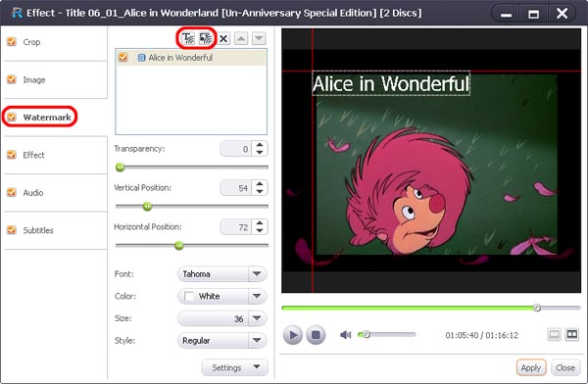Play the video preview
This screenshot has width=588, height=384.
(293, 335)
